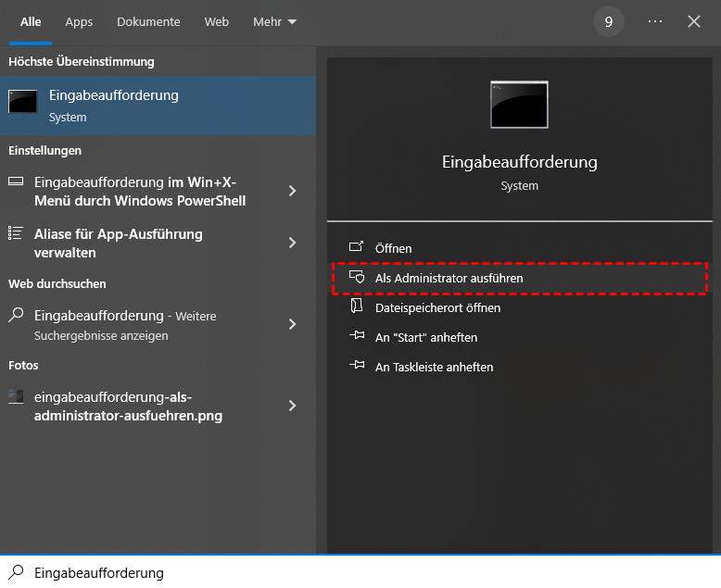Click pin icon beside An Taskleiste anheften
Image resolution: width=721 pixels, height=588 pixels.
click(357, 365)
